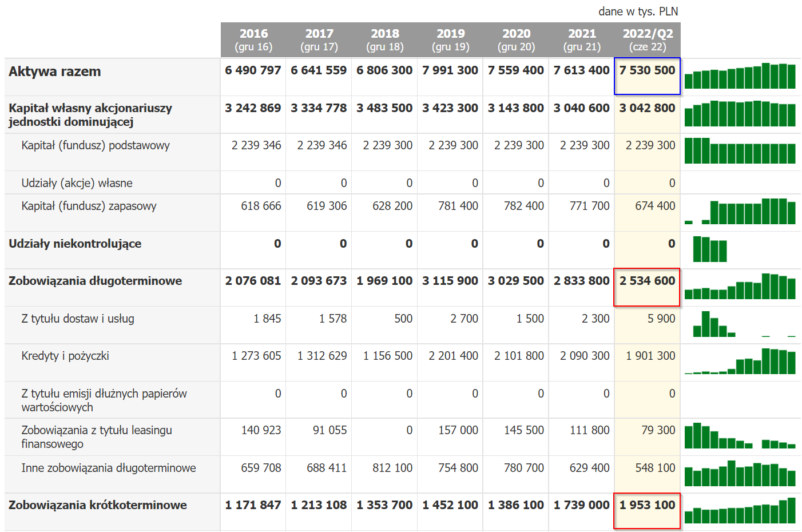Click the Kapitał (fundusz) zapasowy row label
Viewport: 802px width, 532px height.
click(89, 206)
